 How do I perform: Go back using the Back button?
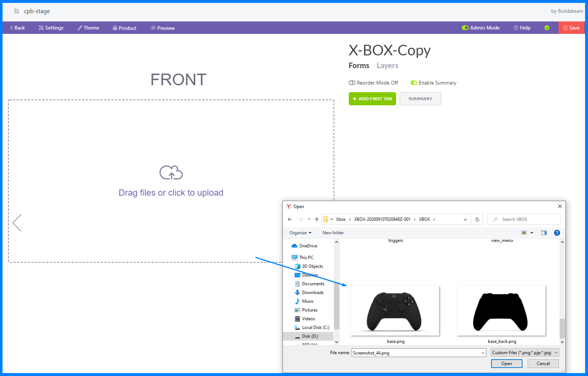(17, 28)
